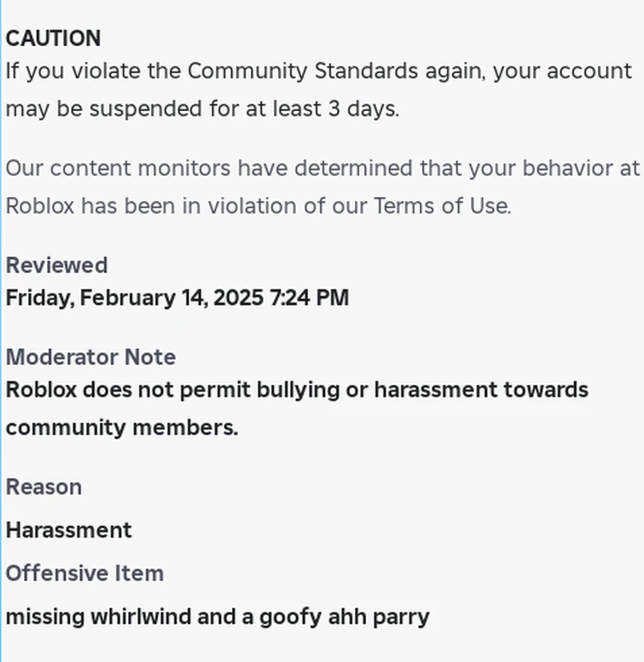The image size is (644, 662).
Task: Click the "community members." line
Action: [122, 427]
